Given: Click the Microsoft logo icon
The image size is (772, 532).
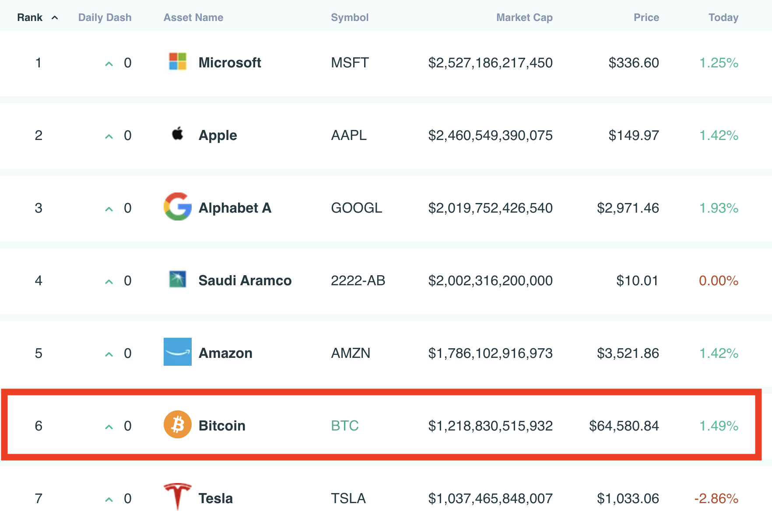Looking at the screenshot, I should point(178,61).
